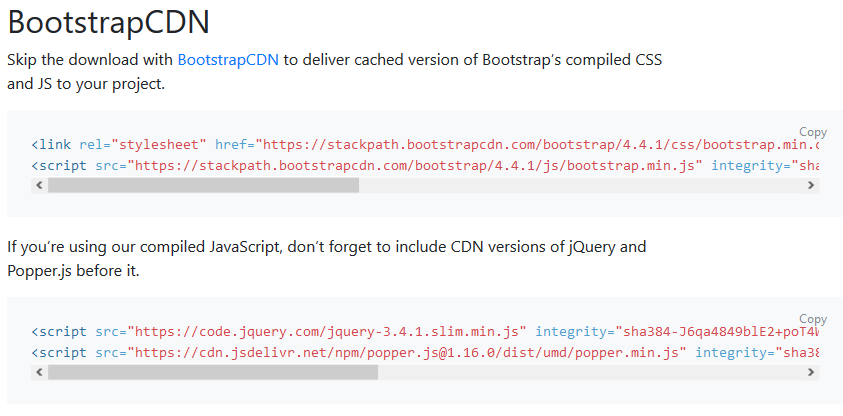The height and width of the screenshot is (416, 843).
Task: Click right scroll arrow in first code block
Action: 811,185
